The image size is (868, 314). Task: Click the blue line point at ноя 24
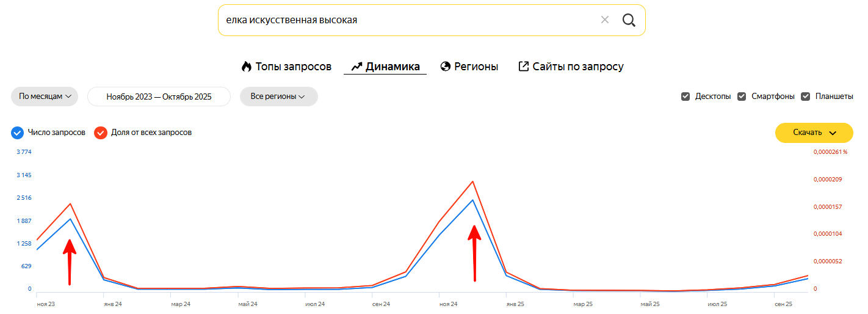point(439,235)
